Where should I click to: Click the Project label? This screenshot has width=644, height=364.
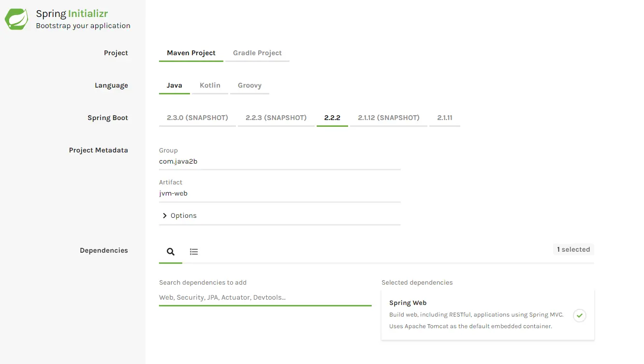[x=116, y=53]
